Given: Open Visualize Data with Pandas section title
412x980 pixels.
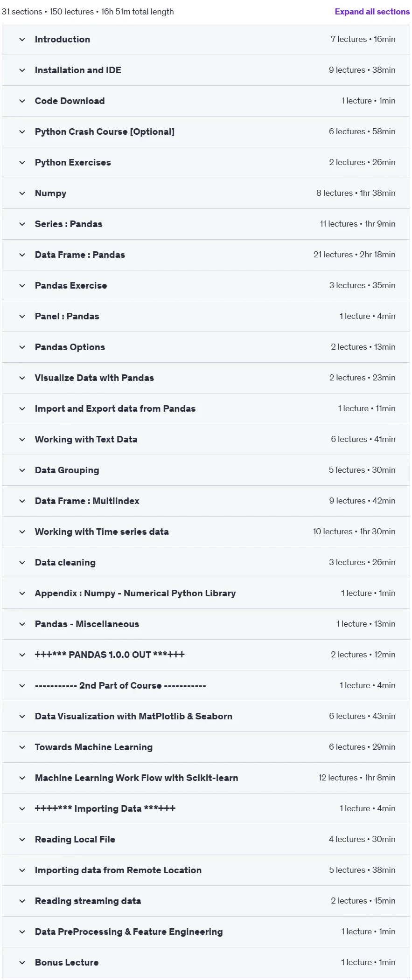Looking at the screenshot, I should tap(94, 378).
